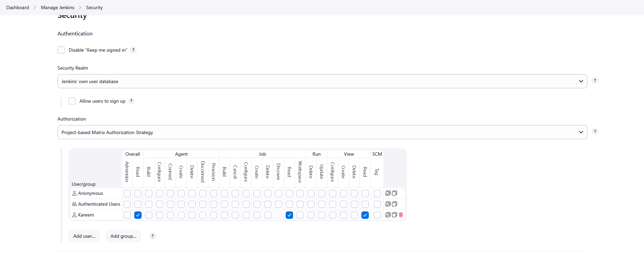This screenshot has height=258, width=644.
Task: Click unselect-all permissions icon for Anonymous
Action: coord(395,193)
